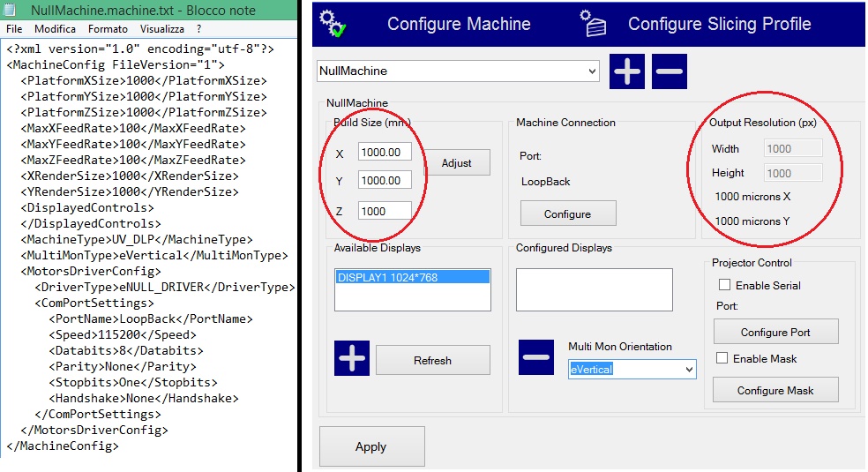This screenshot has width=868, height=472.
Task: Click the Configure Machine gear icon
Action: coord(333,23)
